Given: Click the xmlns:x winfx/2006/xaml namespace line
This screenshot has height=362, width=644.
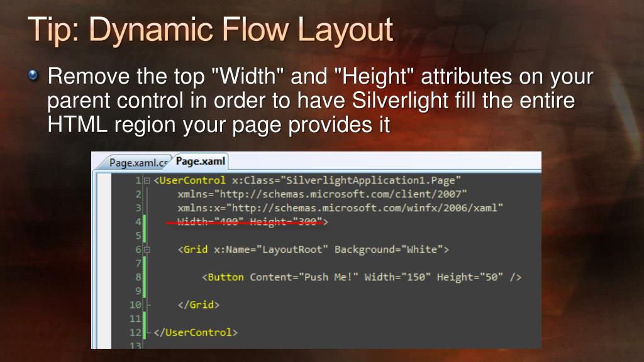Looking at the screenshot, I should [x=340, y=207].
